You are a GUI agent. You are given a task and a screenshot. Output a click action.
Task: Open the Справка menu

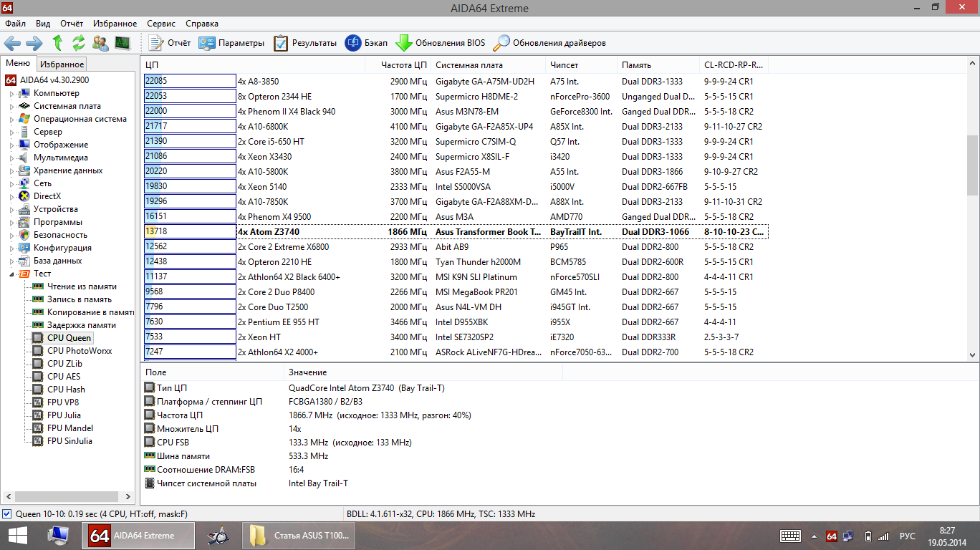click(202, 24)
